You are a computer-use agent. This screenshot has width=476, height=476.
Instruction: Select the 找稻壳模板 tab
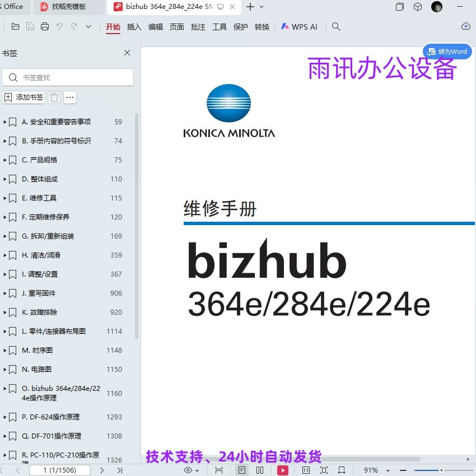tap(69, 7)
